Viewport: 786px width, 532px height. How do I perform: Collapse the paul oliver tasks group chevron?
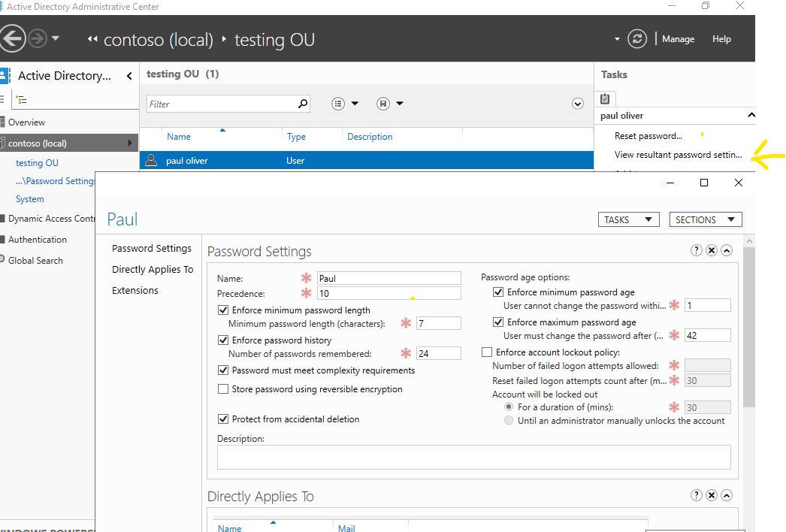[x=751, y=115]
